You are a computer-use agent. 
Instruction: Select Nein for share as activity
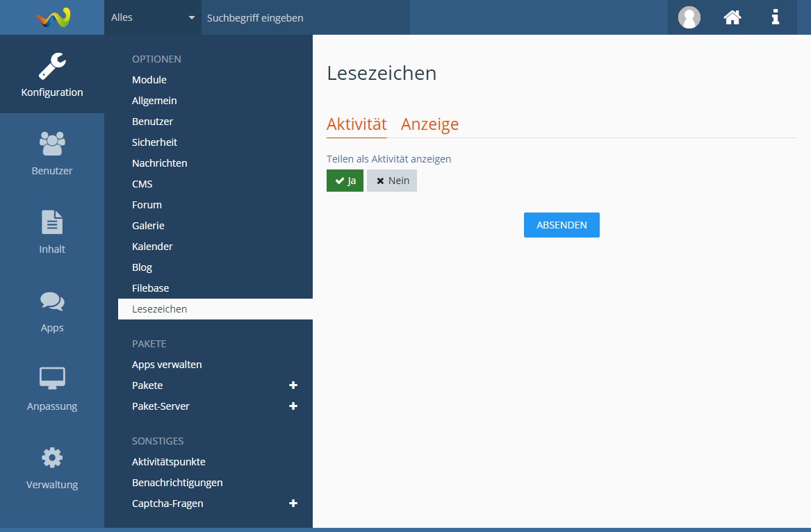(392, 181)
